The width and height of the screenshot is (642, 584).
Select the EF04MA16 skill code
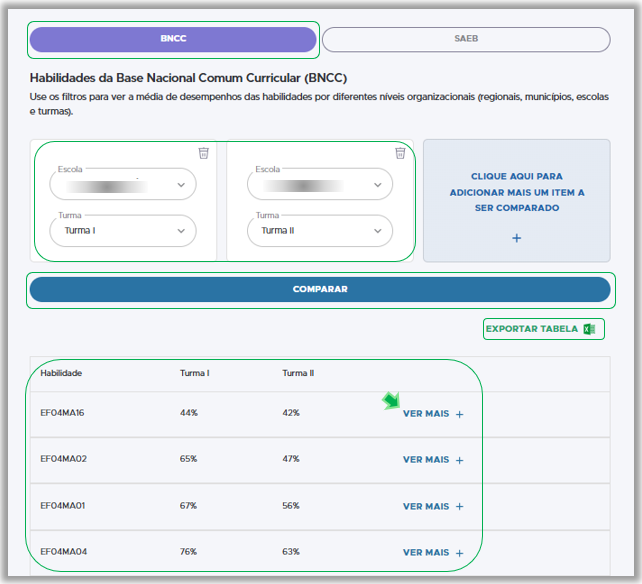point(62,413)
